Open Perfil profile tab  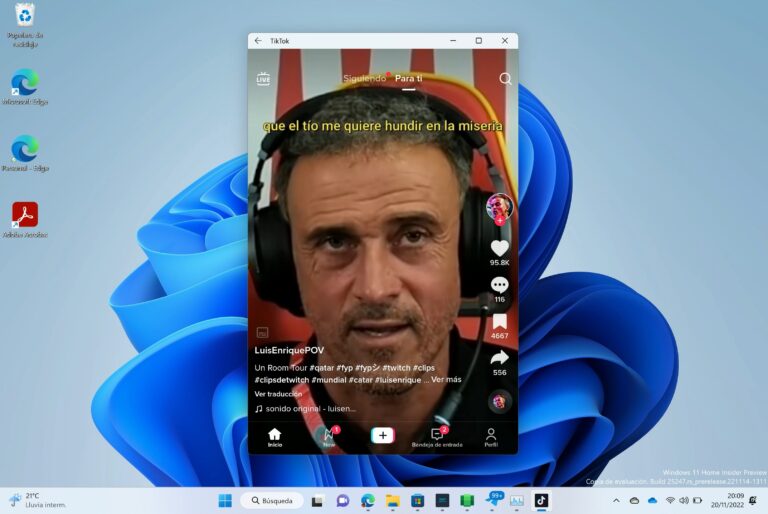click(491, 437)
